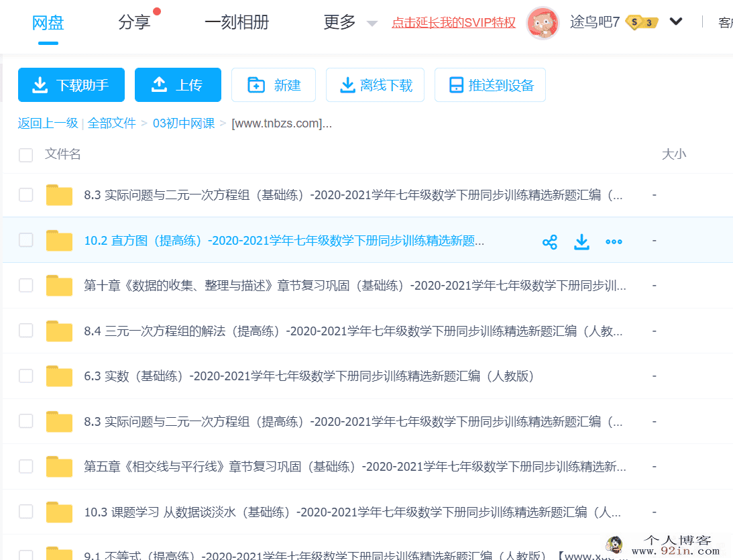
Task: Switch to the 分享 tab
Action: click(x=134, y=22)
